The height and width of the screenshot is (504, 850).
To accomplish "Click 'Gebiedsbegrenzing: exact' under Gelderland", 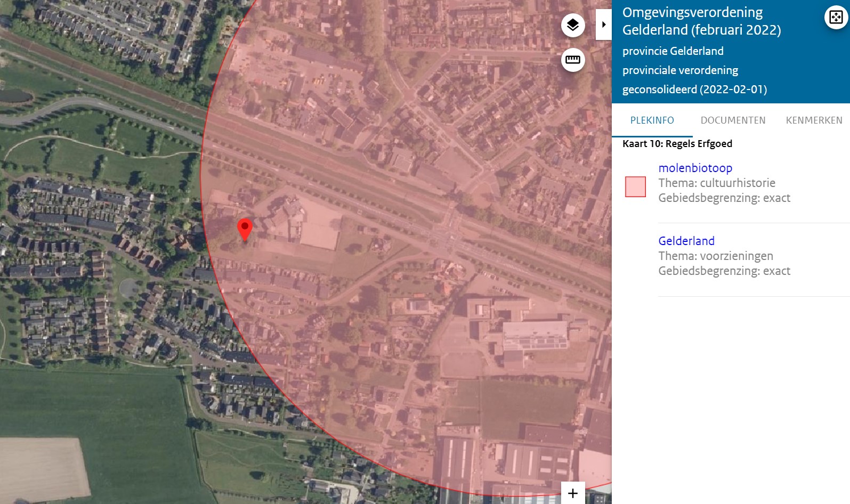I will (x=724, y=271).
